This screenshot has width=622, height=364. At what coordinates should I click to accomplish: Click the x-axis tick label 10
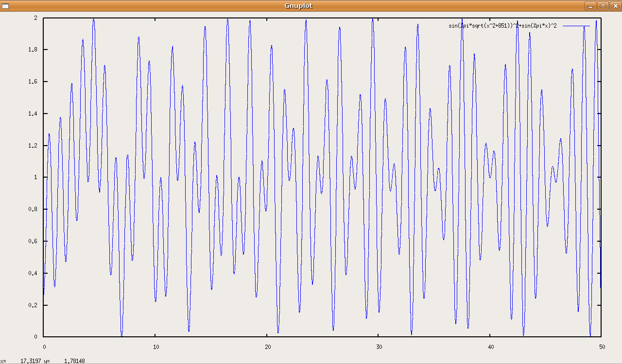coord(155,347)
